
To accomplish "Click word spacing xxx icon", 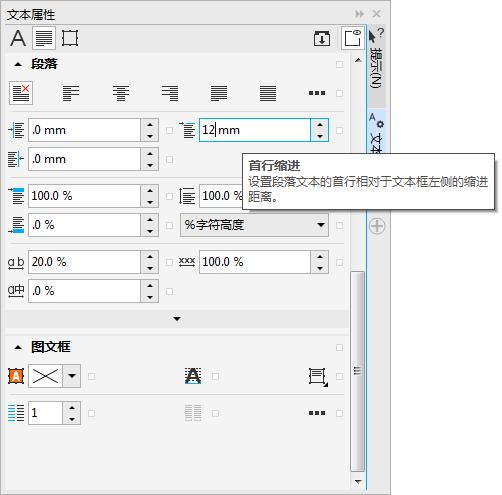I will [x=187, y=262].
